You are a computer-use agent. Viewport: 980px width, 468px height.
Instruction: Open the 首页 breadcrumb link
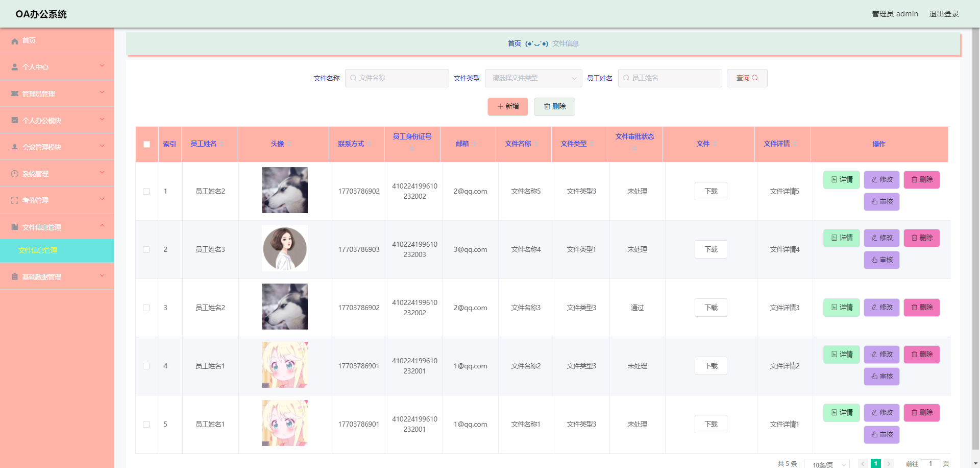tap(514, 43)
